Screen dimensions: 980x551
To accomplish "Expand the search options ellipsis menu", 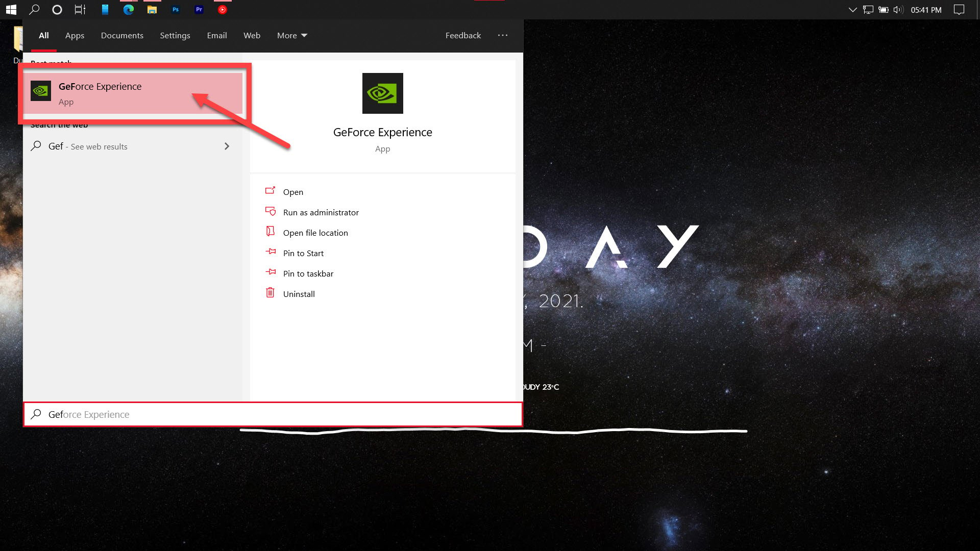I will click(x=503, y=35).
